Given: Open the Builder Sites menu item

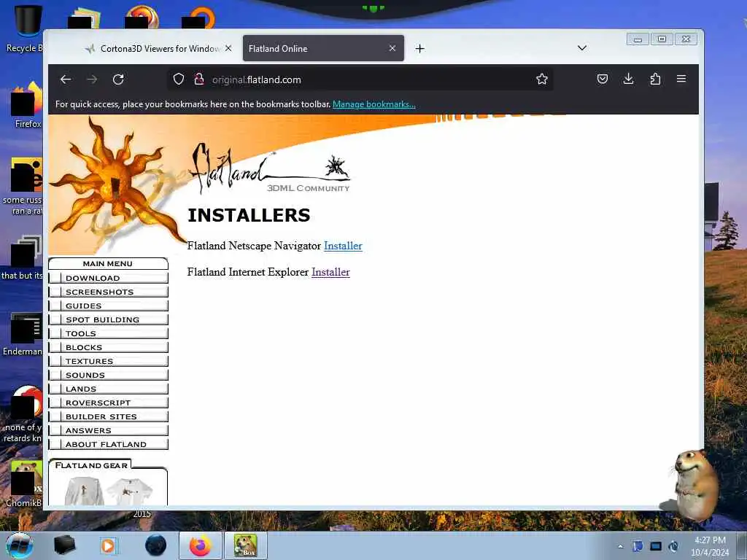Looking at the screenshot, I should coord(108,416).
